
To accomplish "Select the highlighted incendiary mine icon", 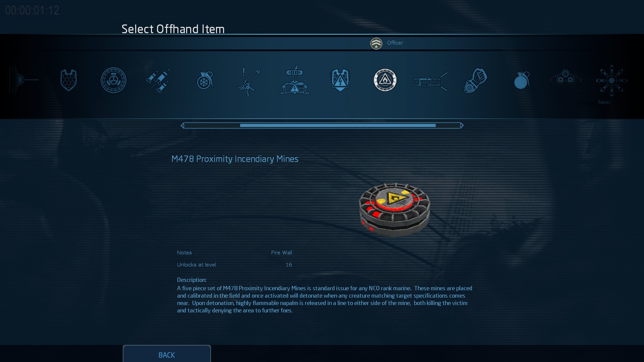I will click(385, 80).
